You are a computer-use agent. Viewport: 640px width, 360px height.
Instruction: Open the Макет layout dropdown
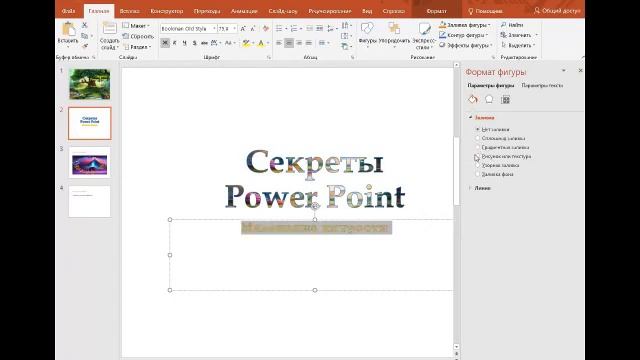[x=136, y=26]
